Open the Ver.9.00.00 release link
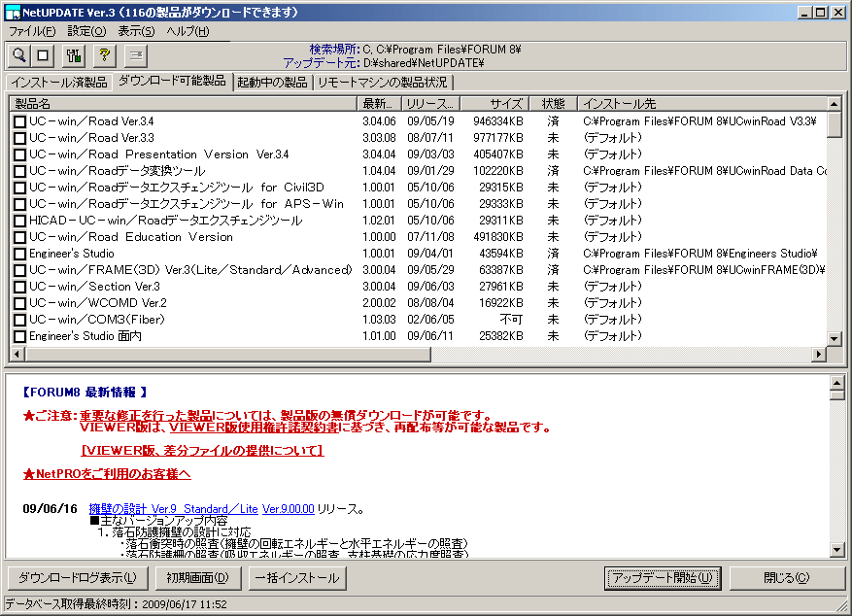852x616 pixels. click(288, 509)
